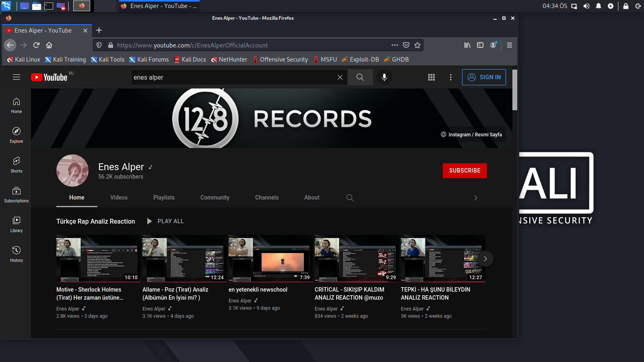
Task: Click the SIGN IN button
Action: tap(484, 77)
